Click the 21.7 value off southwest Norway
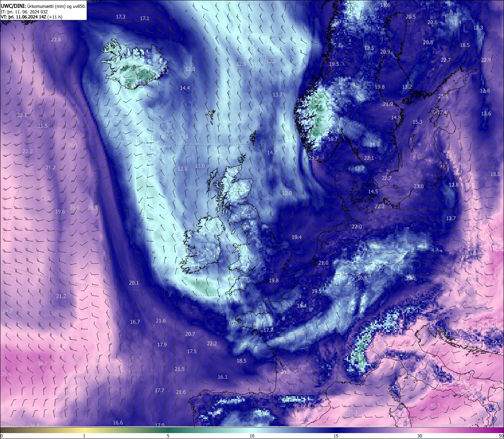This screenshot has height=439, width=504. pyautogui.click(x=313, y=158)
